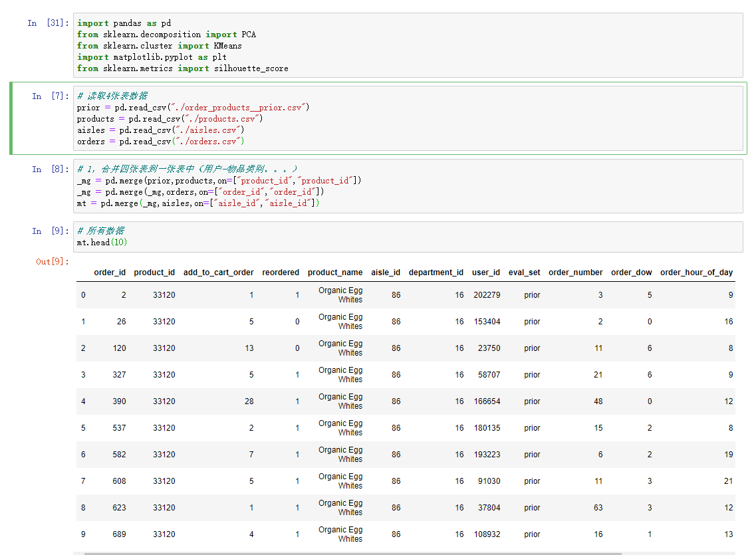Click user_id value 58707
This screenshot has height=555, width=756.
pyautogui.click(x=489, y=374)
